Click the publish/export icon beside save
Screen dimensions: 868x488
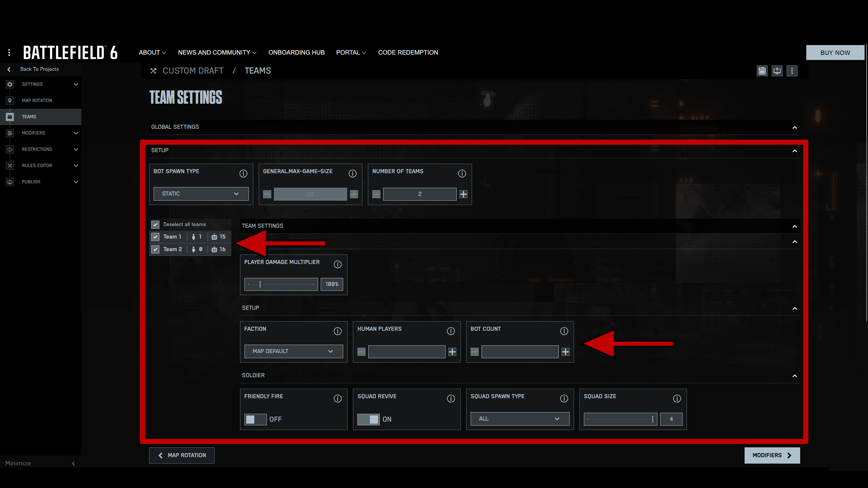tap(777, 71)
